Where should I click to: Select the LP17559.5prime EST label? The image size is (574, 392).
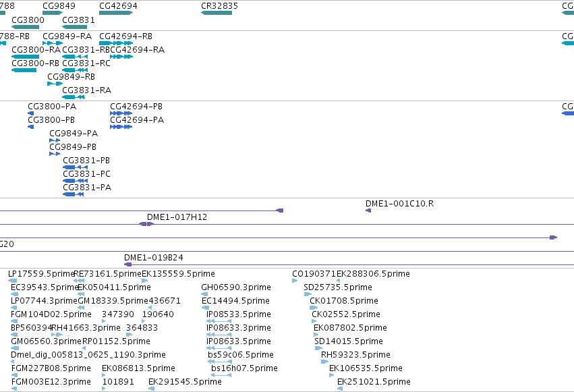(x=41, y=274)
